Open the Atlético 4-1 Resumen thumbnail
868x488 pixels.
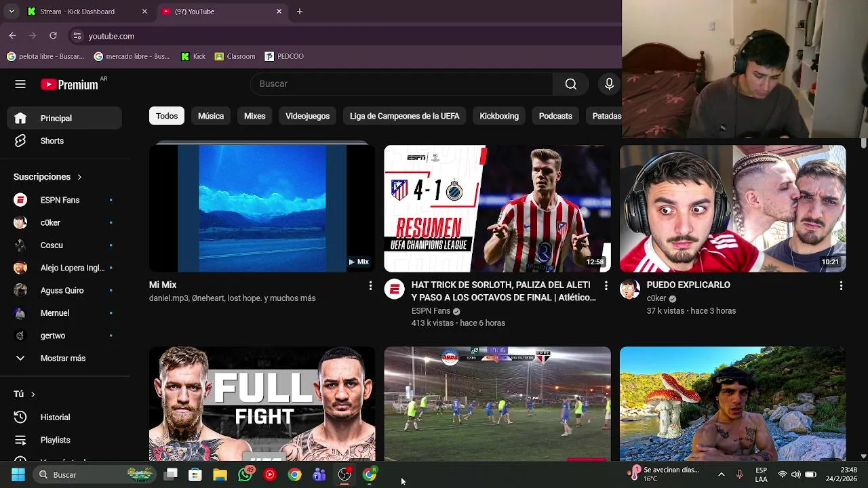(497, 208)
